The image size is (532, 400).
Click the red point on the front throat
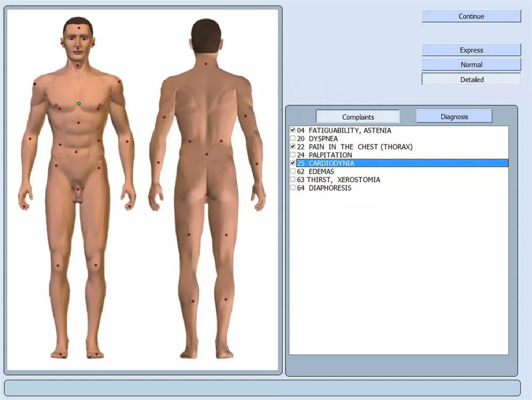tap(78, 66)
